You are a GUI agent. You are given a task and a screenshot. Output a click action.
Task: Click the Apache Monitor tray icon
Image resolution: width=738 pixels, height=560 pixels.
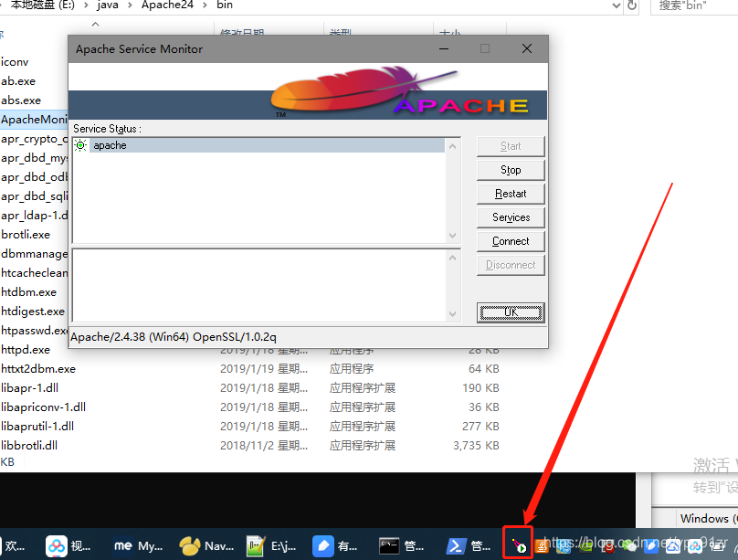pyautogui.click(x=519, y=546)
